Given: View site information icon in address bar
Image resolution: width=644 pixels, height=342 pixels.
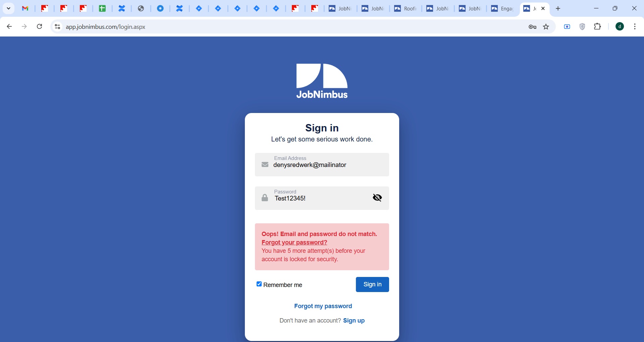Looking at the screenshot, I should point(57,26).
